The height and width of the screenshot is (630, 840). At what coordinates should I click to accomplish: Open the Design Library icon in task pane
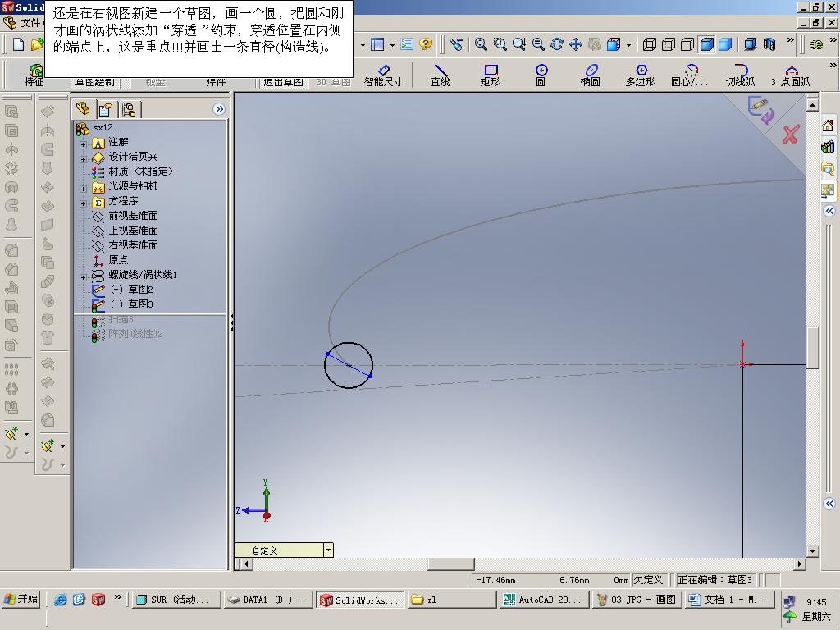coord(828,146)
